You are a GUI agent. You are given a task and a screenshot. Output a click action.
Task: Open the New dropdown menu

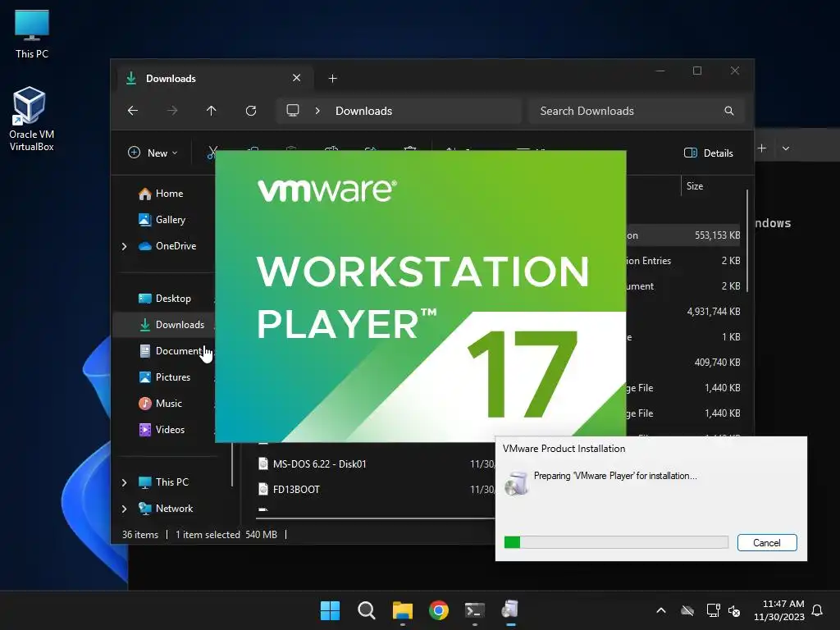(153, 153)
